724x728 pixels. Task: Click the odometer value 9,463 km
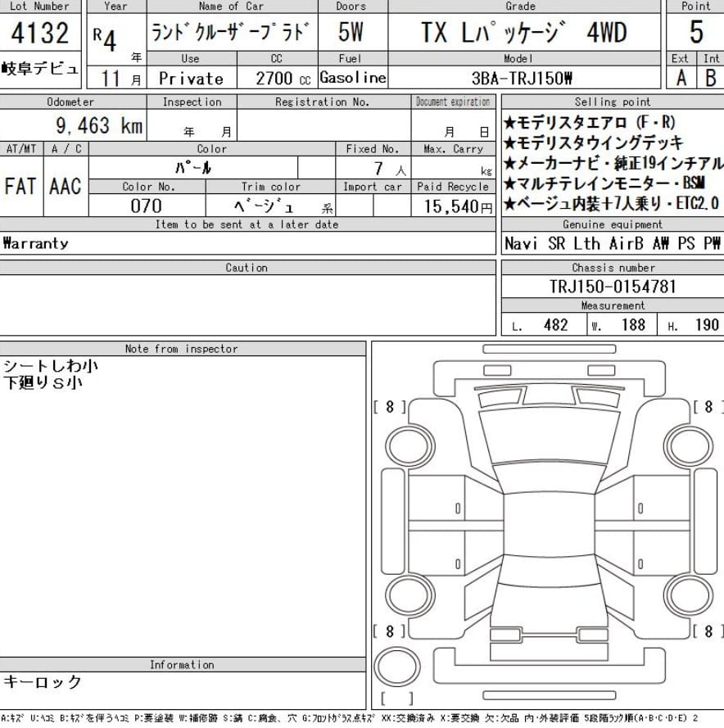pyautogui.click(x=98, y=125)
